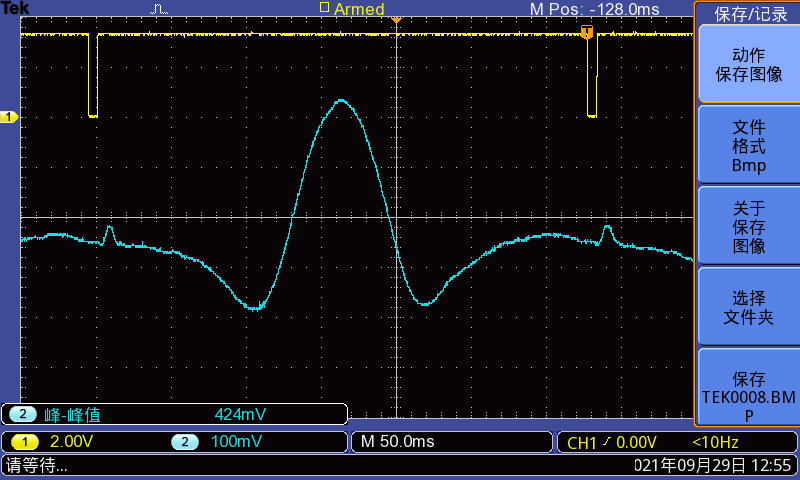The height and width of the screenshot is (480, 800).
Task: Change 文件格式 Bmp file format
Action: [x=748, y=145]
